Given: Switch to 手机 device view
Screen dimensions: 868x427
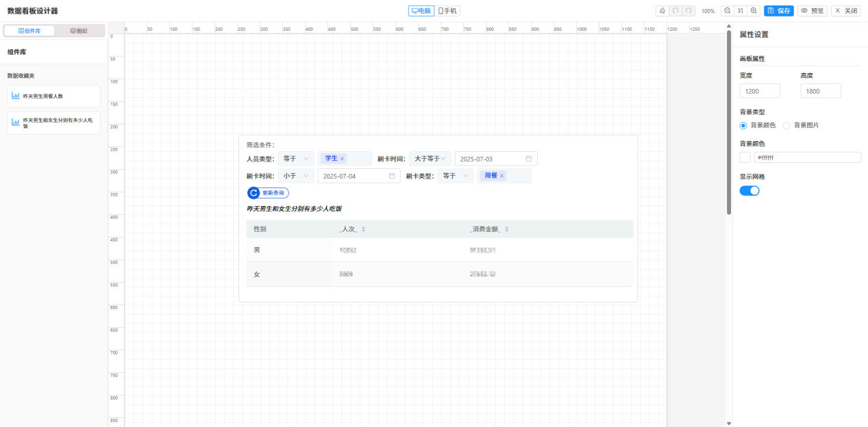Looking at the screenshot, I should tap(448, 11).
